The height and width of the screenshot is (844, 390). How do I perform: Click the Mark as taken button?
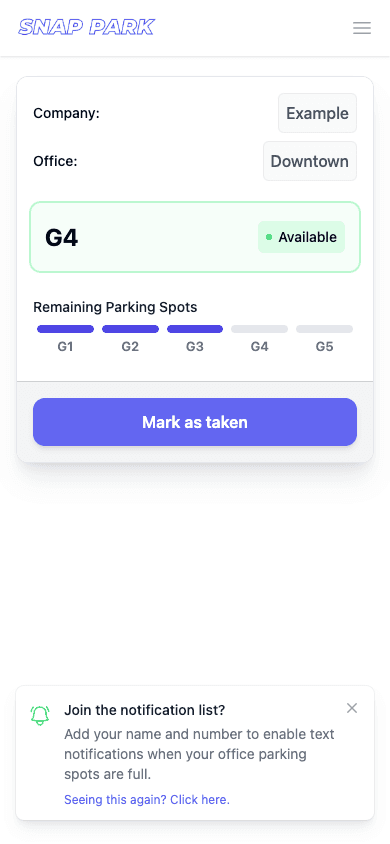click(x=195, y=422)
